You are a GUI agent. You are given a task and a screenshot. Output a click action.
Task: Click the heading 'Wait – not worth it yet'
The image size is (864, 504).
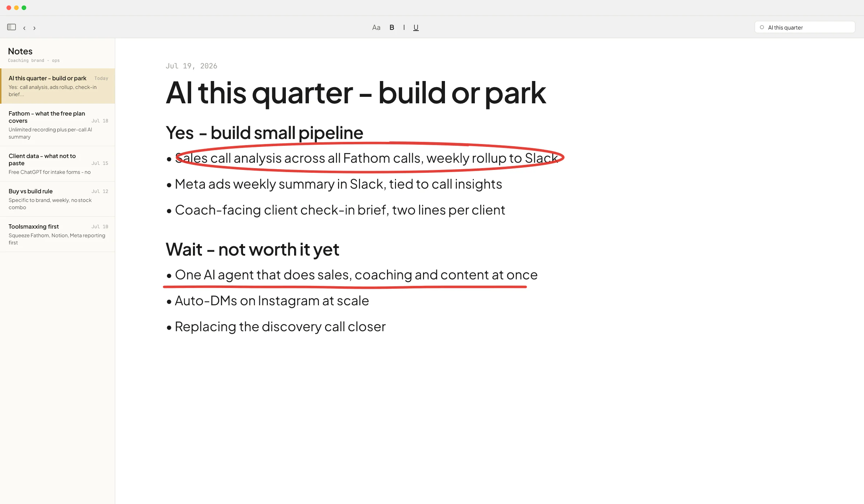click(252, 249)
